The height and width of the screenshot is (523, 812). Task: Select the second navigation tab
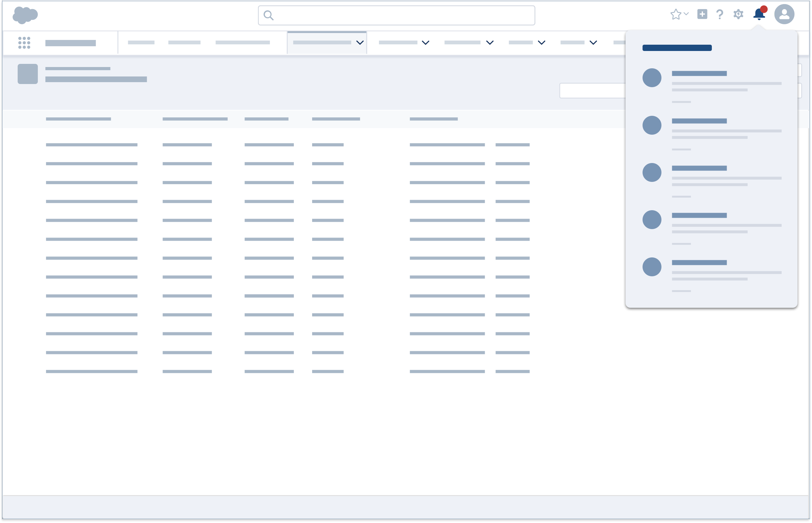(185, 43)
